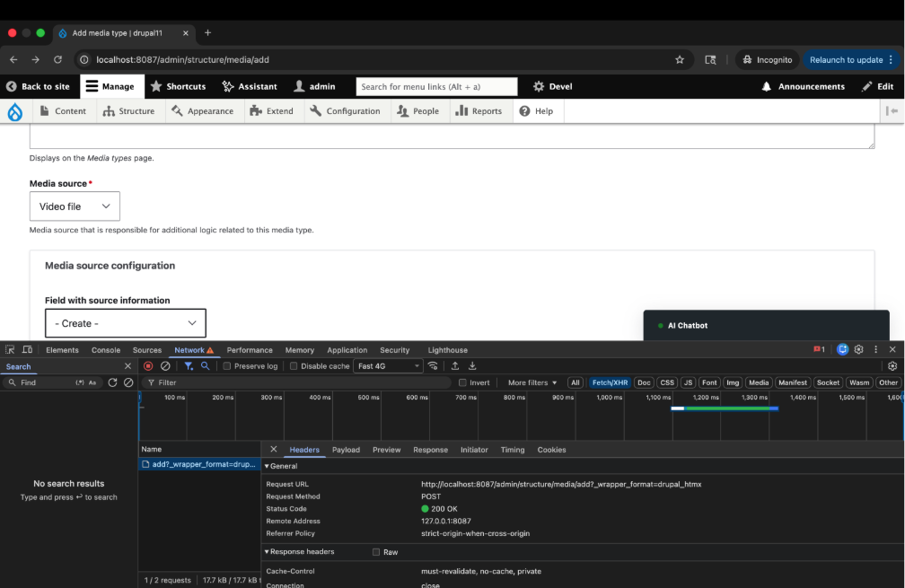Open the Media source dropdown
Viewport: 905px width, 588px height.
[x=75, y=206]
